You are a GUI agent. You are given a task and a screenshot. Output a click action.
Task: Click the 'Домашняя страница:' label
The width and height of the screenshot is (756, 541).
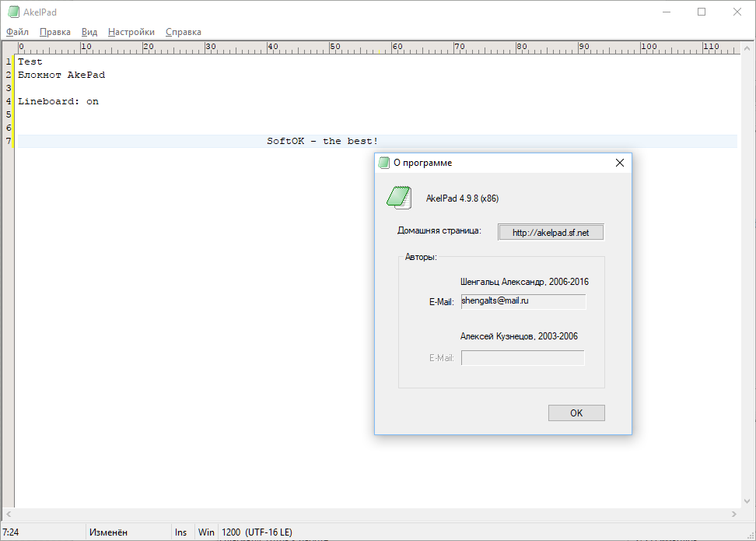439,230
